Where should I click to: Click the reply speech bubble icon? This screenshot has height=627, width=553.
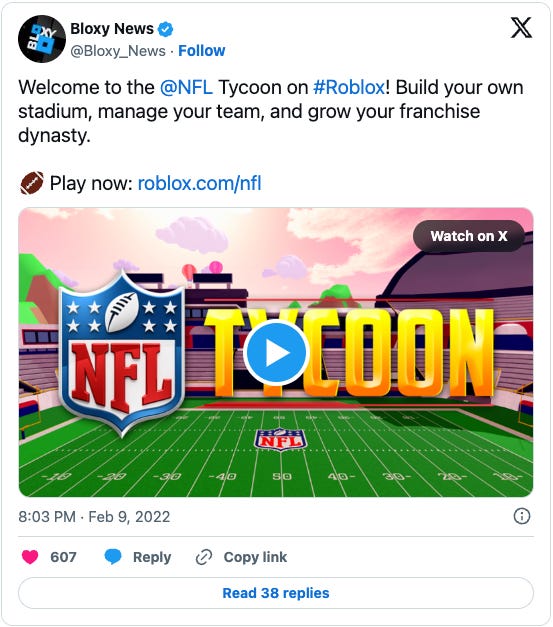coord(113,557)
